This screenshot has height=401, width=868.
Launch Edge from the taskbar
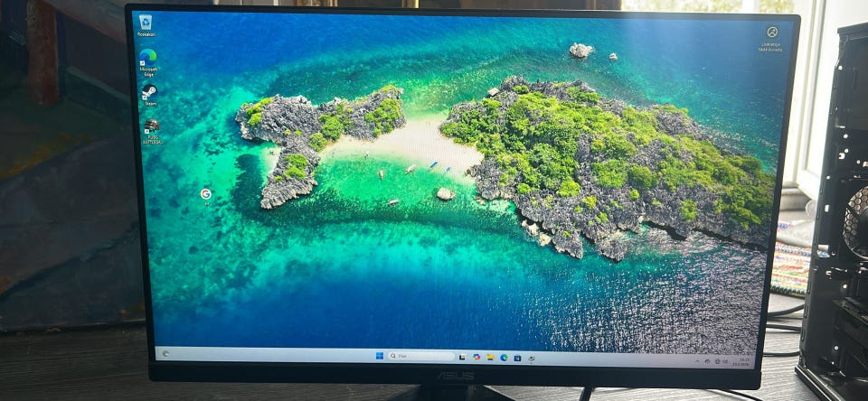(505, 358)
